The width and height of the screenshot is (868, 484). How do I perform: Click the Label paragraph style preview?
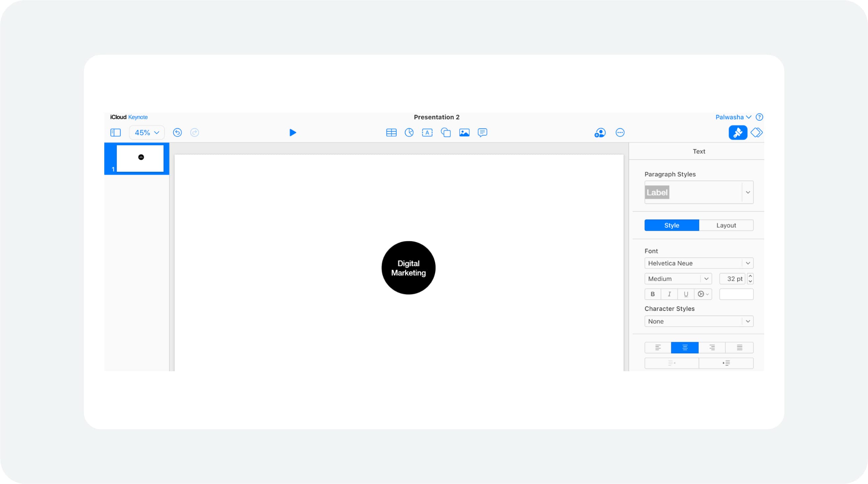click(657, 193)
